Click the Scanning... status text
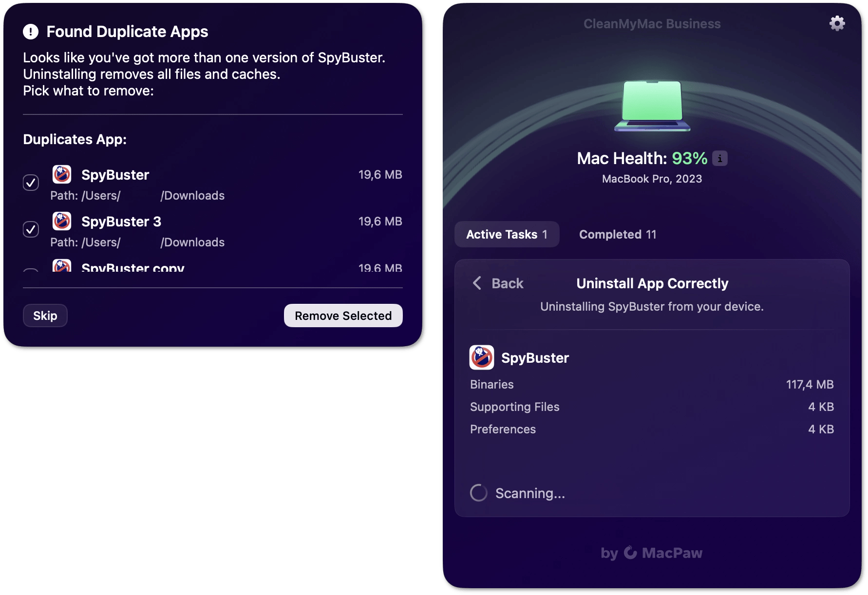The height and width of the screenshot is (595, 868). click(x=530, y=493)
